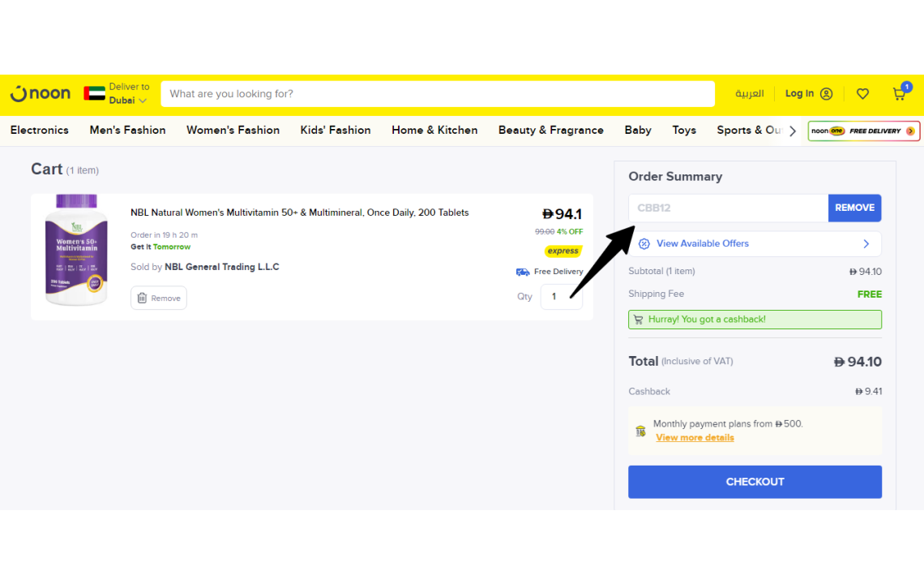Open Toys category

point(684,131)
